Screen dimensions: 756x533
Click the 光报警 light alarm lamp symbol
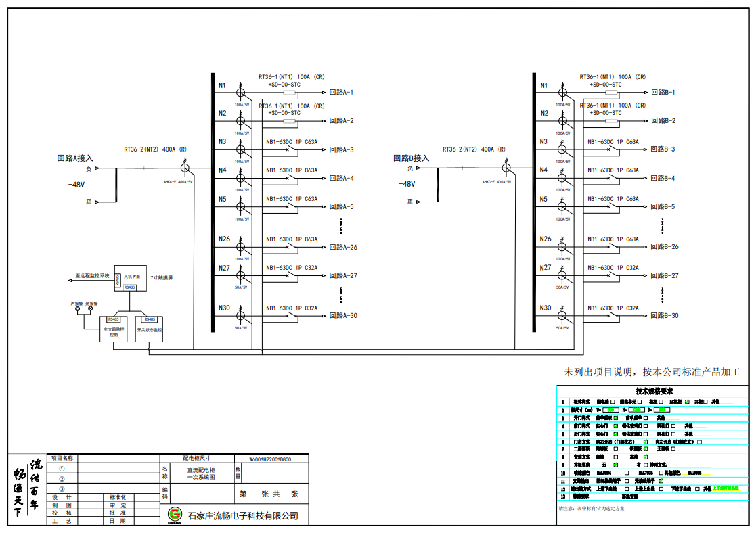coord(90,310)
